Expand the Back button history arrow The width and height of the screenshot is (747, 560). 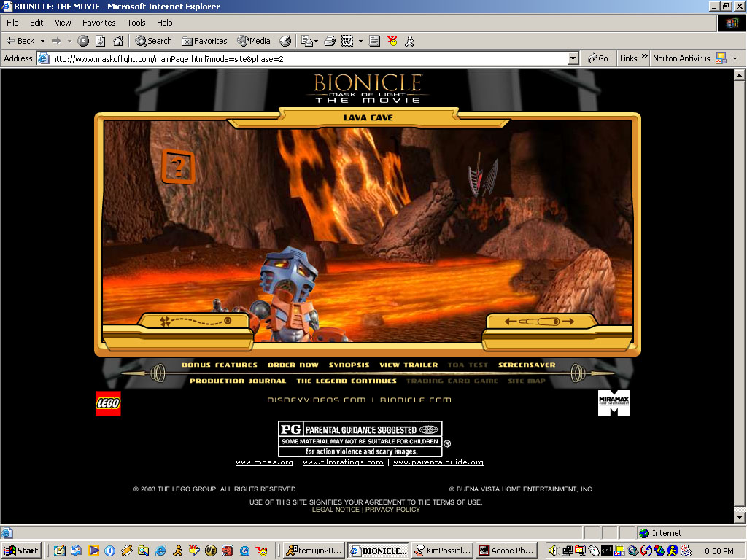pos(42,41)
